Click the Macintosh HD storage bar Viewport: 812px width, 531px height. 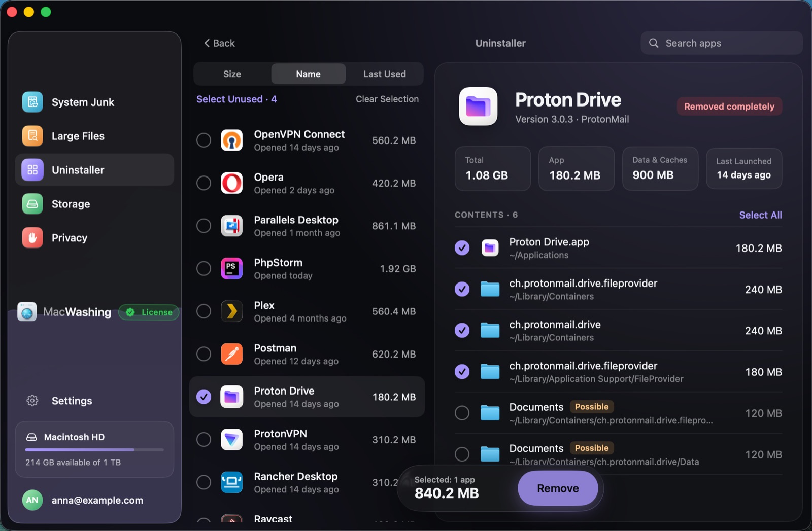click(x=94, y=449)
